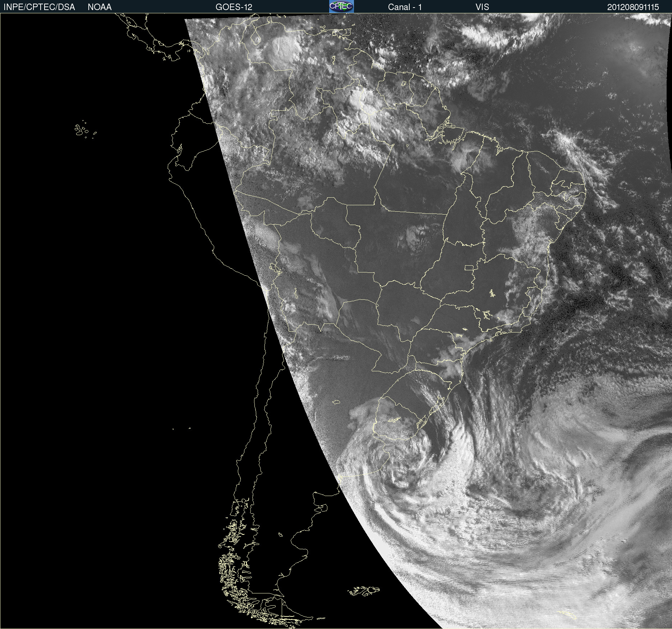Click the Canal - 1 channel label
The image size is (672, 629).
(x=405, y=7)
